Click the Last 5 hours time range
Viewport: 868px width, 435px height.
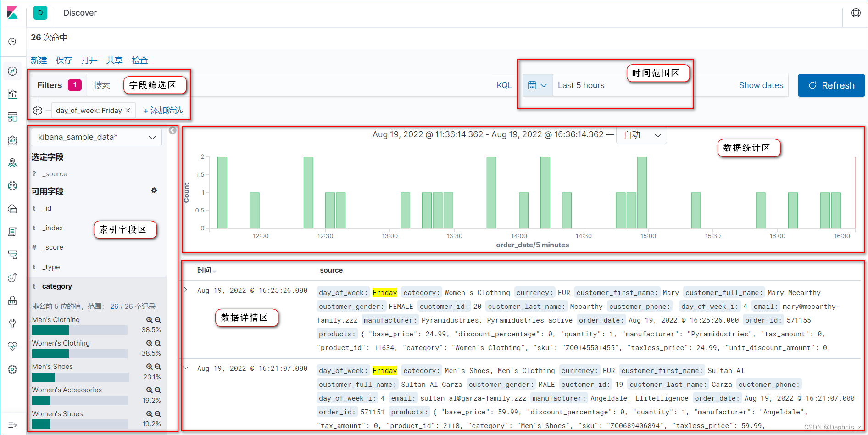[x=581, y=85]
